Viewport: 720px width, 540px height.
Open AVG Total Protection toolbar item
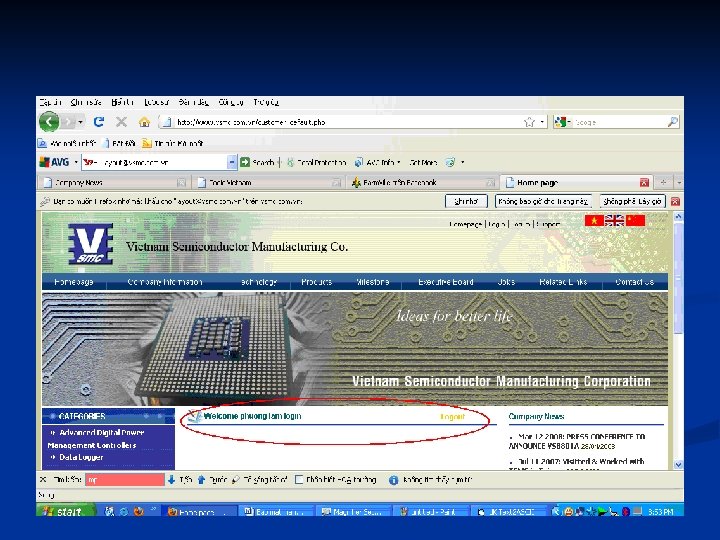click(317, 162)
